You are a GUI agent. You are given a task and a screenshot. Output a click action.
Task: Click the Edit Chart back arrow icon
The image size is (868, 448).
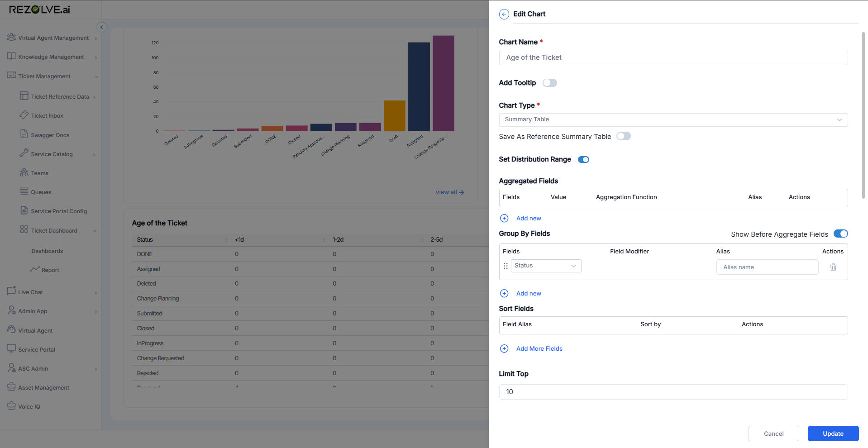[504, 14]
